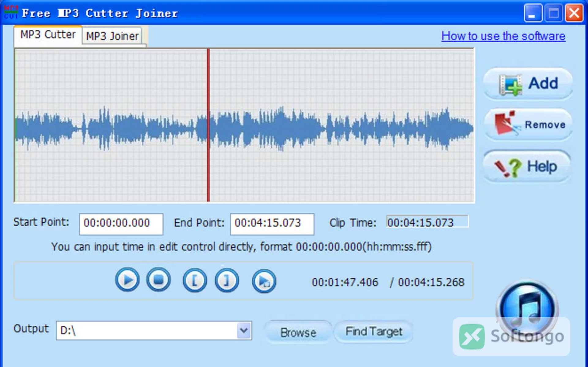Minimize the Free MP3 Cutter Joiner window

click(x=533, y=13)
